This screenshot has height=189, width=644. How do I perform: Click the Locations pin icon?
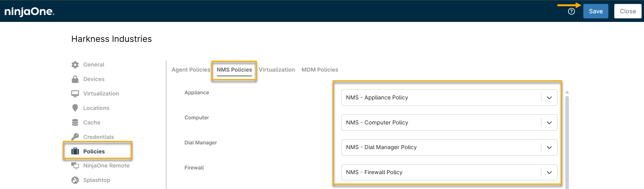75,108
